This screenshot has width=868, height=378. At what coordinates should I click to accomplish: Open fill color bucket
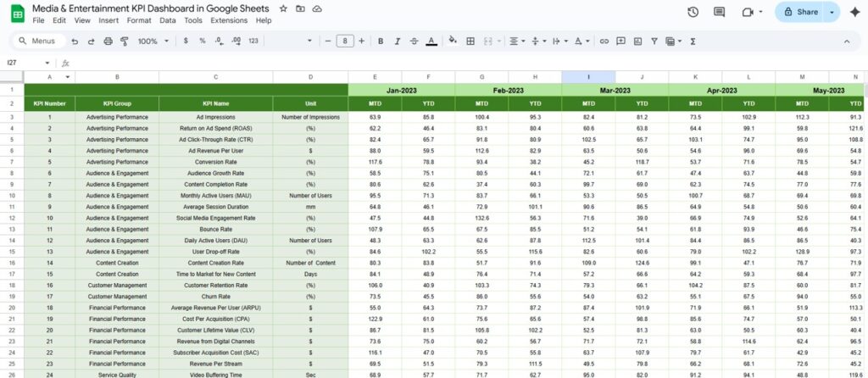tap(453, 41)
